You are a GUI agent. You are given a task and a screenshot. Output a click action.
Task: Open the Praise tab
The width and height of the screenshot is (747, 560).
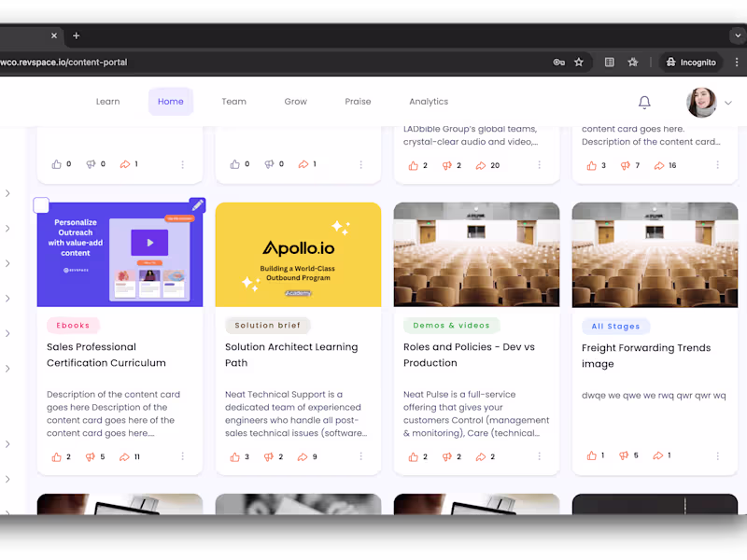click(x=358, y=102)
